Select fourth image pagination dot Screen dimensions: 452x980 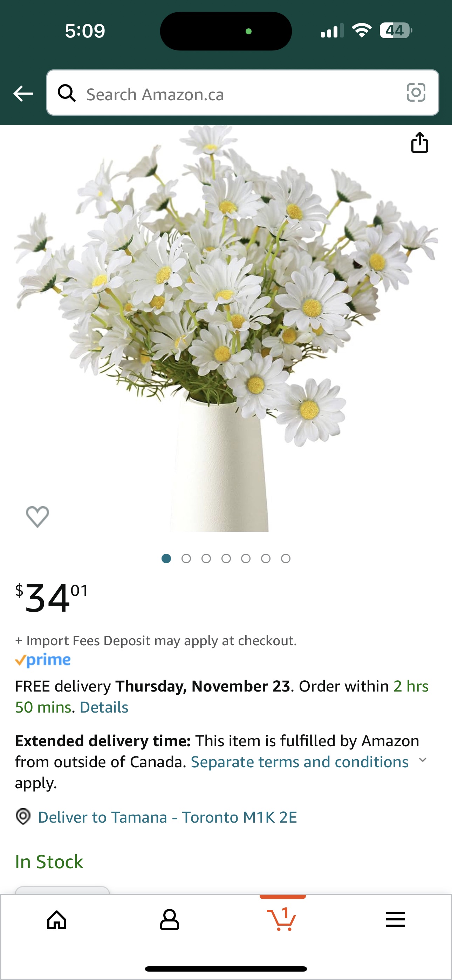[226, 558]
